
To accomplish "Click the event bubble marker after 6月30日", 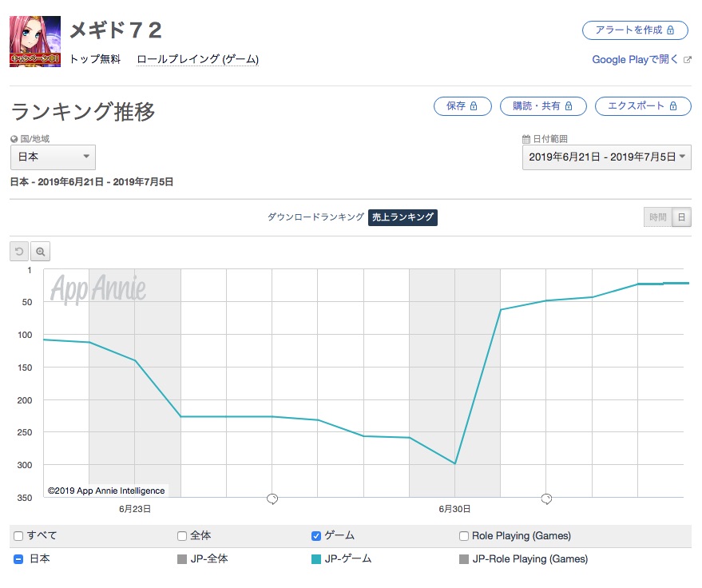I will point(546,499).
